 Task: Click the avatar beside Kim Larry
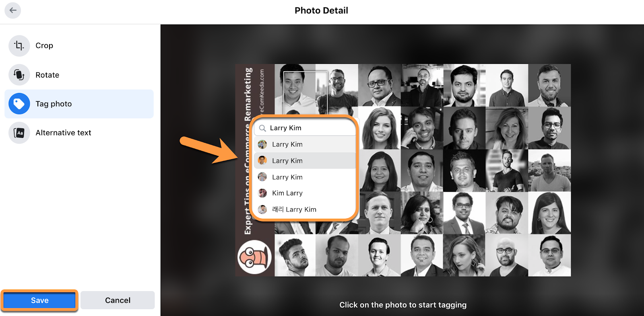tap(262, 193)
